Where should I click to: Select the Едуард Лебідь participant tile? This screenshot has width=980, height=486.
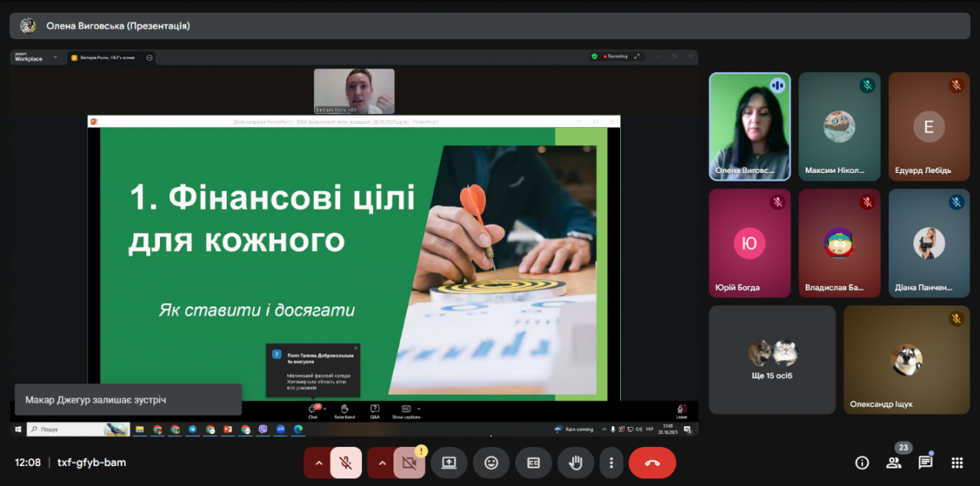[928, 126]
